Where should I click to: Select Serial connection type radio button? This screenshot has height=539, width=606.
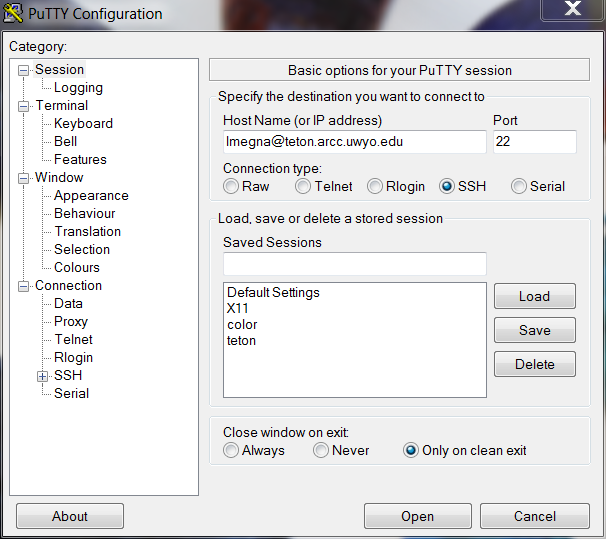pyautogui.click(x=518, y=186)
